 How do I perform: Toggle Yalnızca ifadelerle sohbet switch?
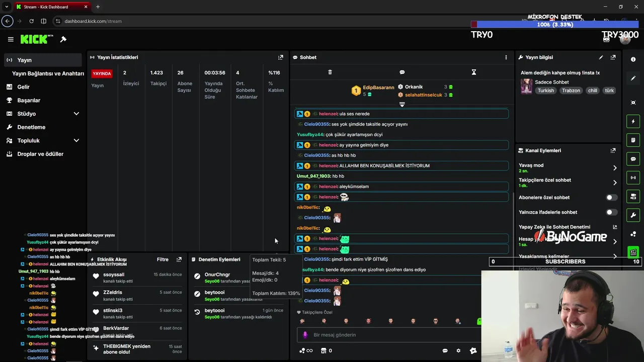coord(611,212)
